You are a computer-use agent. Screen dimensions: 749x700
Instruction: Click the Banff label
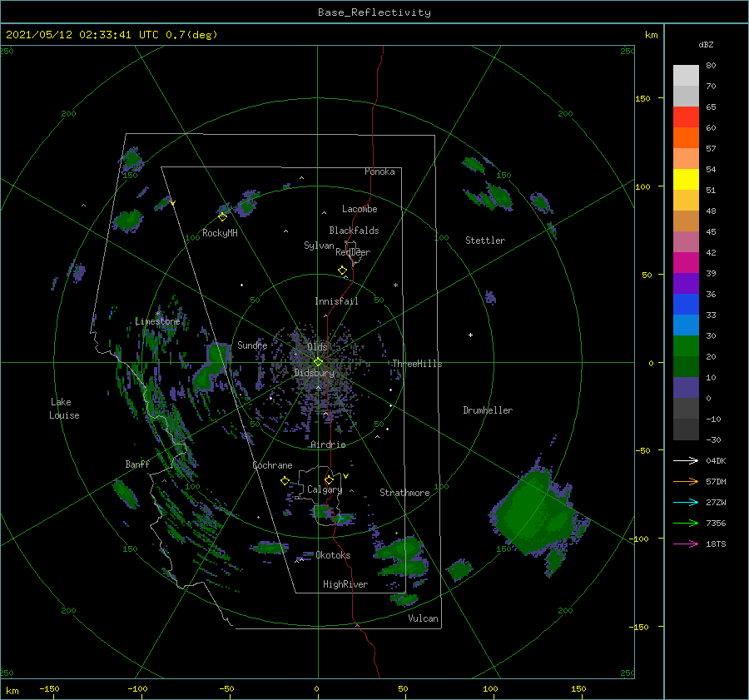(x=137, y=464)
